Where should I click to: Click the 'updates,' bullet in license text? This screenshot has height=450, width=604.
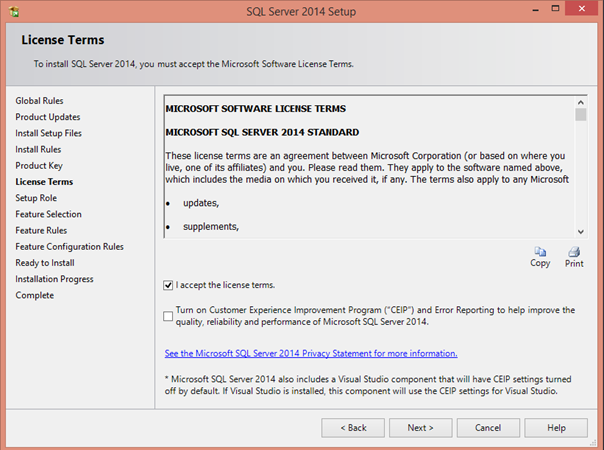point(201,203)
